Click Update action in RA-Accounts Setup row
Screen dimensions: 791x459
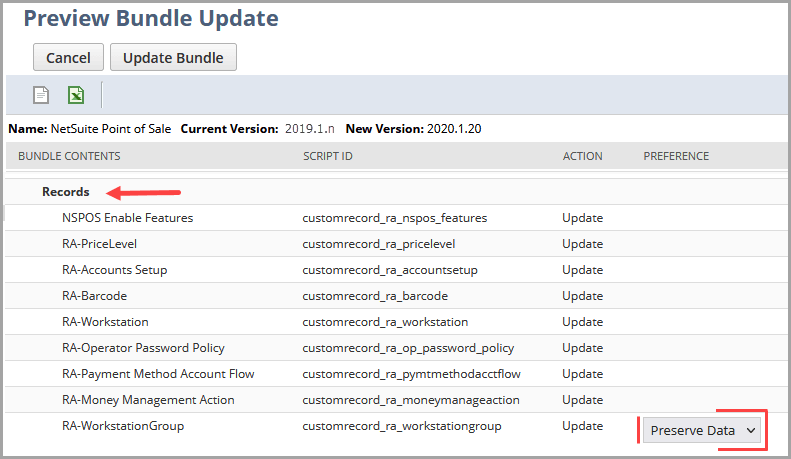click(x=583, y=270)
